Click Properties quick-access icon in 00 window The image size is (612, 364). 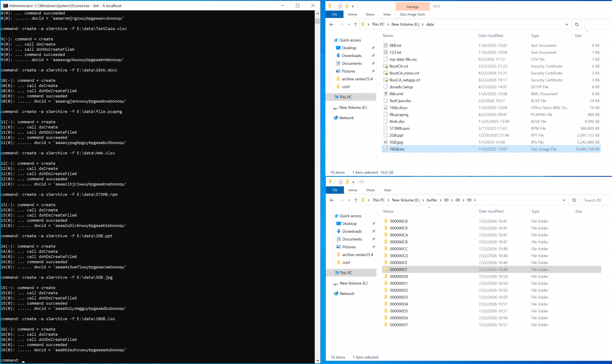pos(341,182)
